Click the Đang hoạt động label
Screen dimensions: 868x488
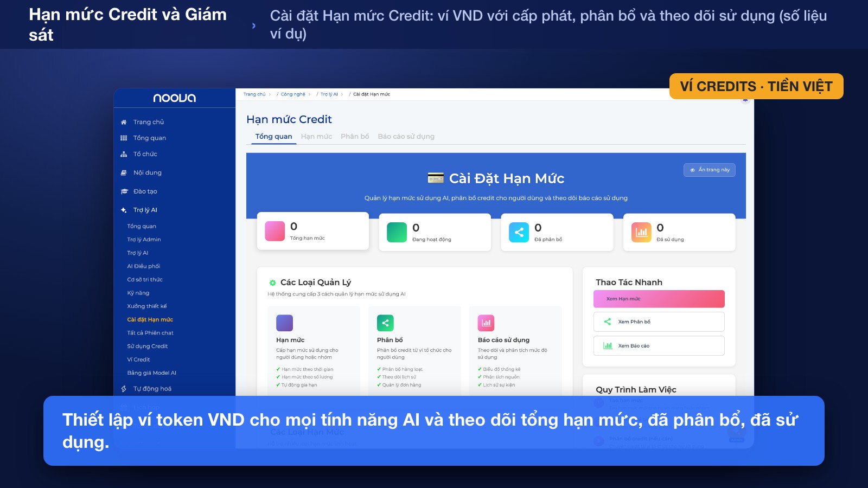pyautogui.click(x=432, y=240)
